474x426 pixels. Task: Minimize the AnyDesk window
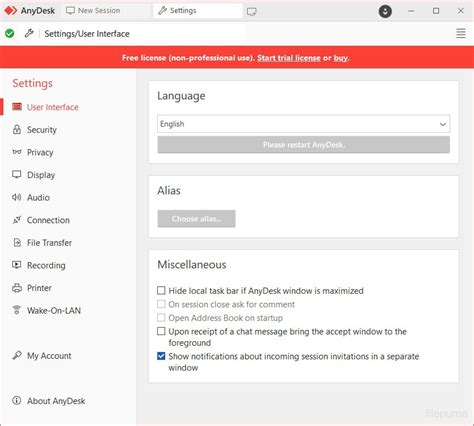tap(411, 11)
